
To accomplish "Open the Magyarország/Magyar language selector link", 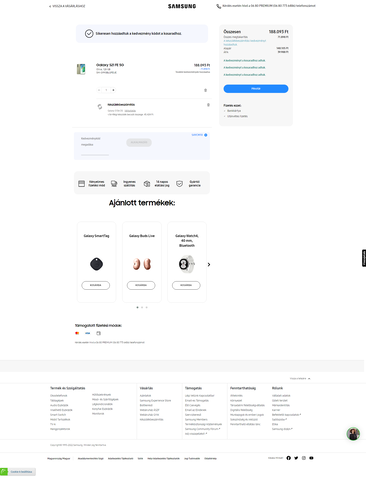I will pos(59,458).
